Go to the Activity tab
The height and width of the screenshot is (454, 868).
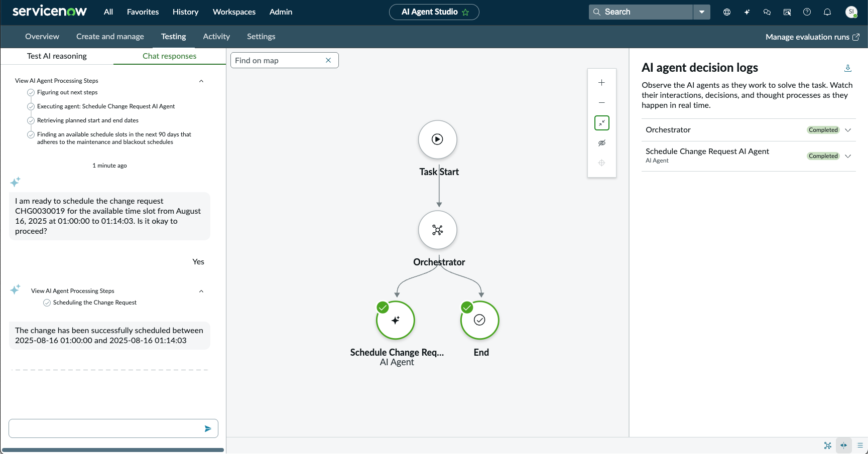pyautogui.click(x=216, y=37)
